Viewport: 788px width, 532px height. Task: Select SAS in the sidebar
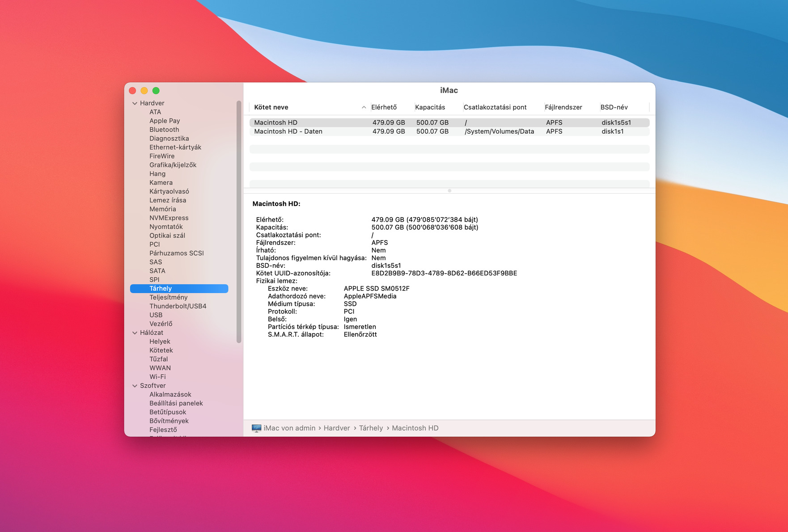[156, 262]
